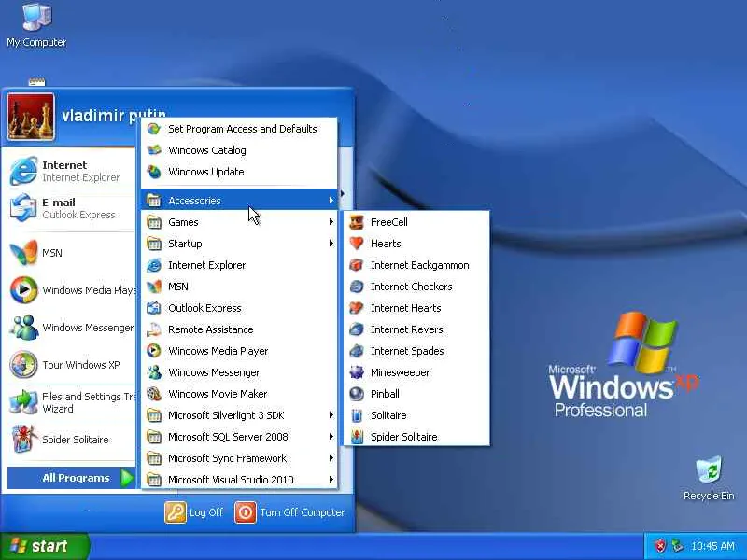Click Turn Off Computer button

point(289,512)
